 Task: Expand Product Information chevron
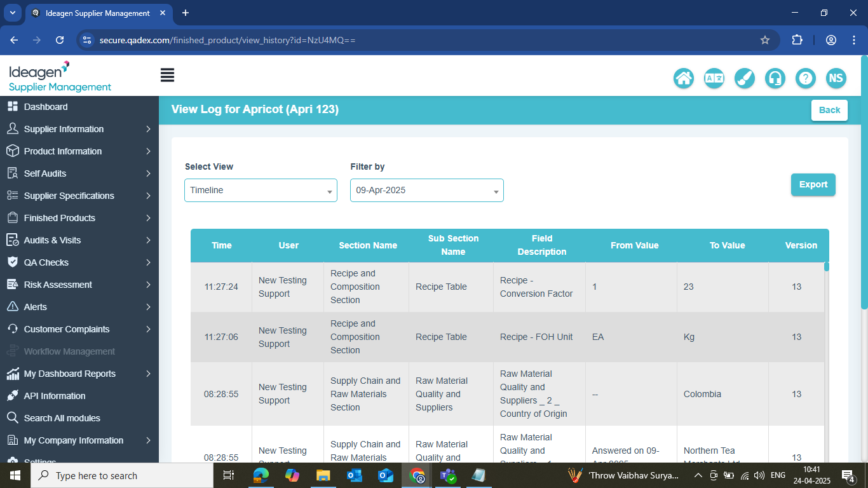tap(148, 151)
